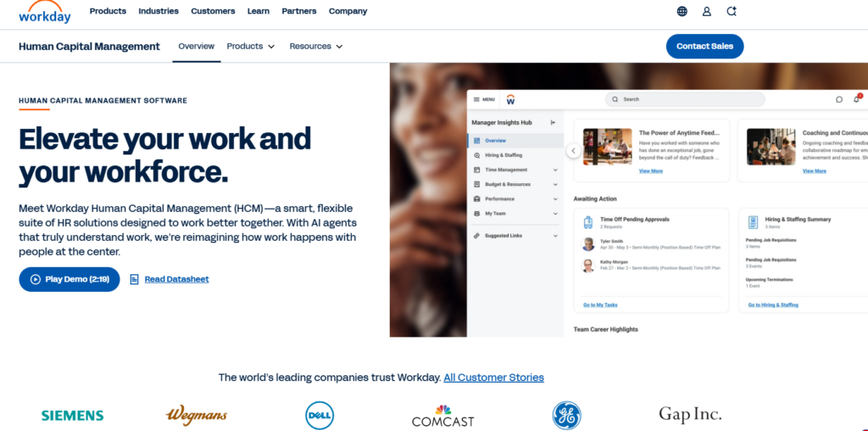The image size is (868, 431).
Task: Expand the Performance chevron
Action: coord(555,199)
